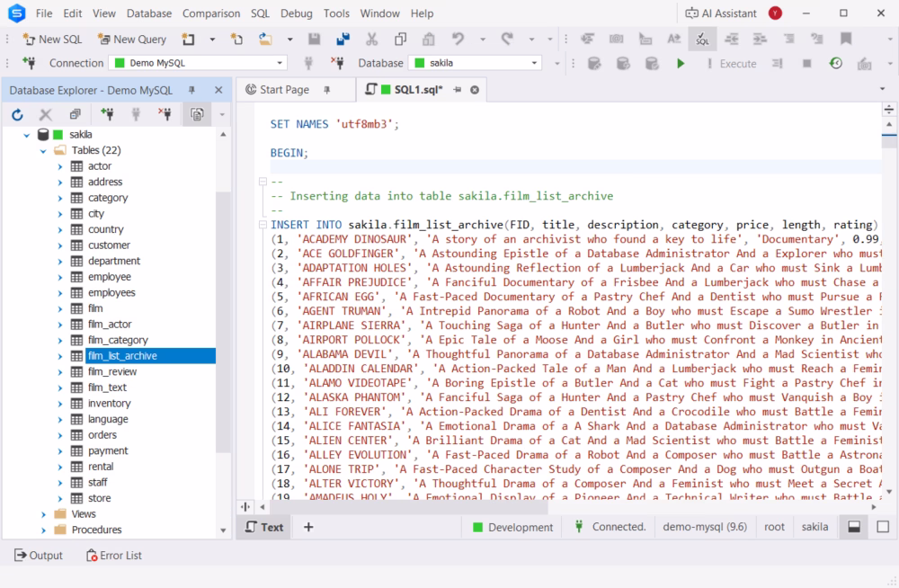Click the Undo arrow icon
Viewport: 899px width, 588px height.
coord(458,39)
